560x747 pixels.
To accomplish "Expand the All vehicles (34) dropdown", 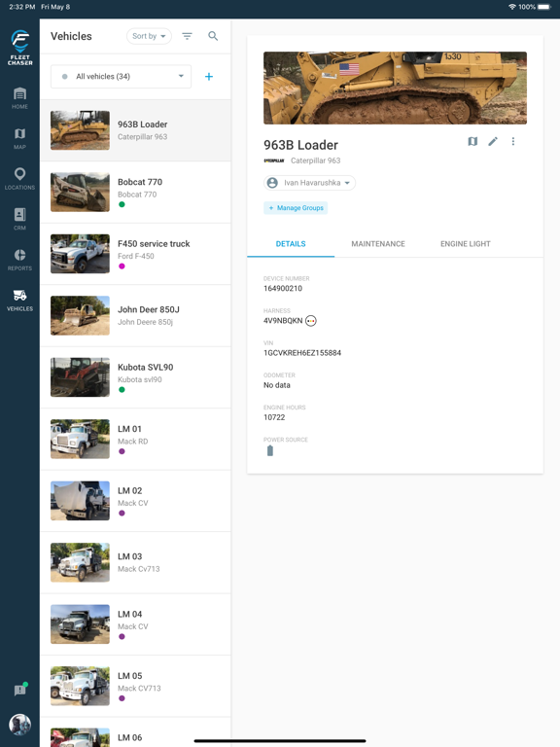I will tap(121, 77).
